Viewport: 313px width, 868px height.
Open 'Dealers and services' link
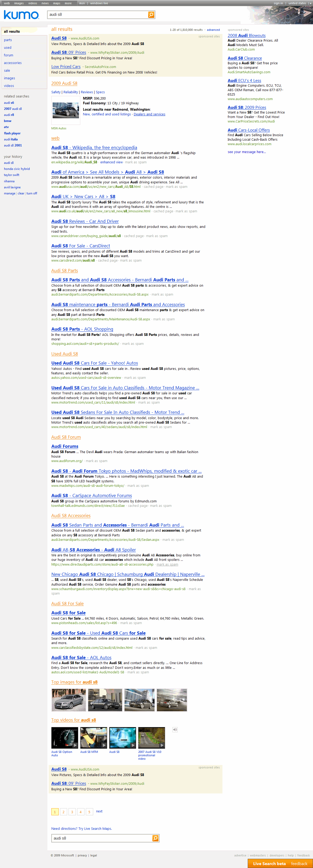150,114
